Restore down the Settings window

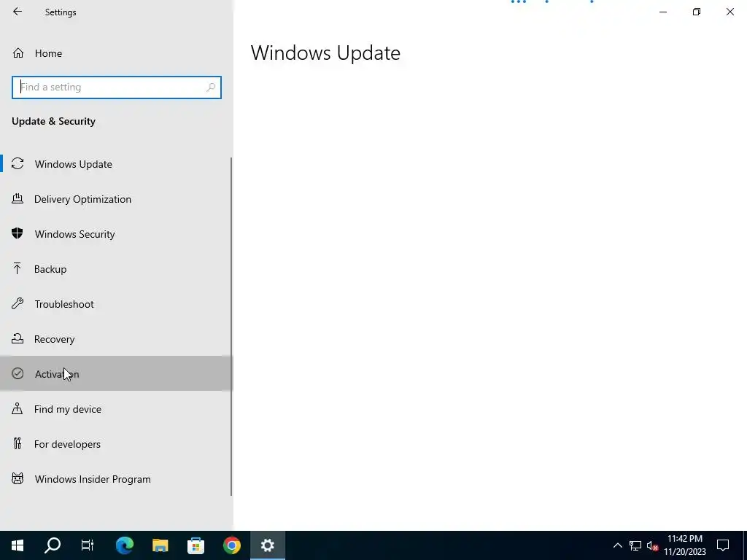697,12
